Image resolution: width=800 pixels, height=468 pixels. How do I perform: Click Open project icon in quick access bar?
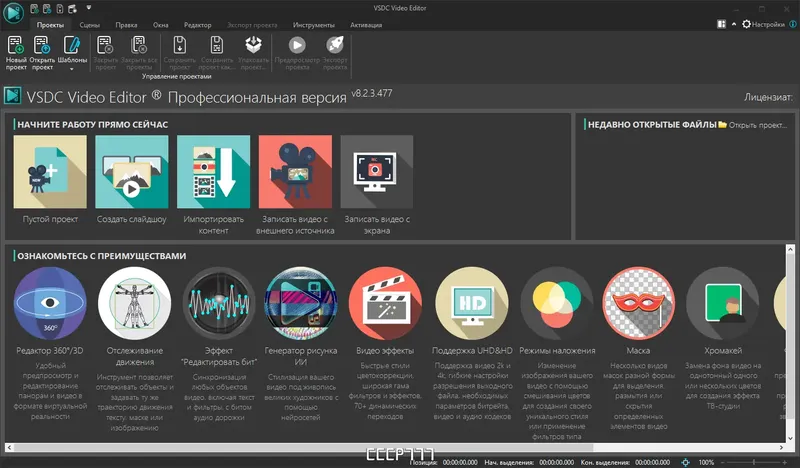click(x=47, y=9)
